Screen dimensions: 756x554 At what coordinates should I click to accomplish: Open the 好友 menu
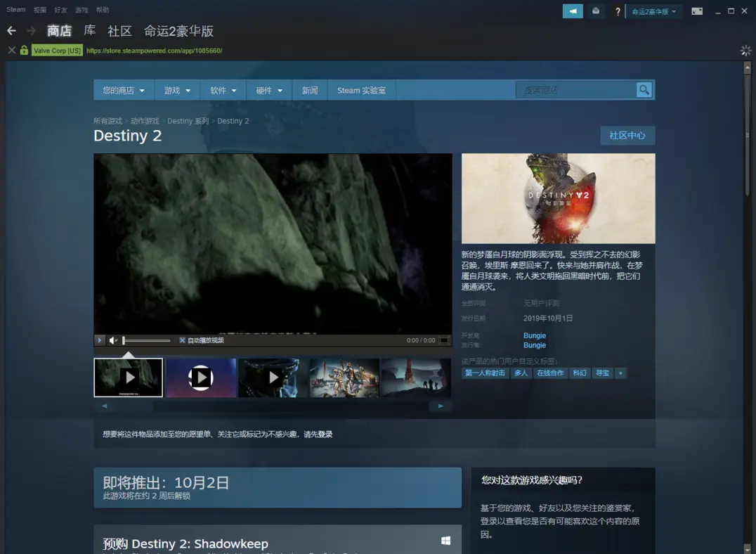coord(60,10)
